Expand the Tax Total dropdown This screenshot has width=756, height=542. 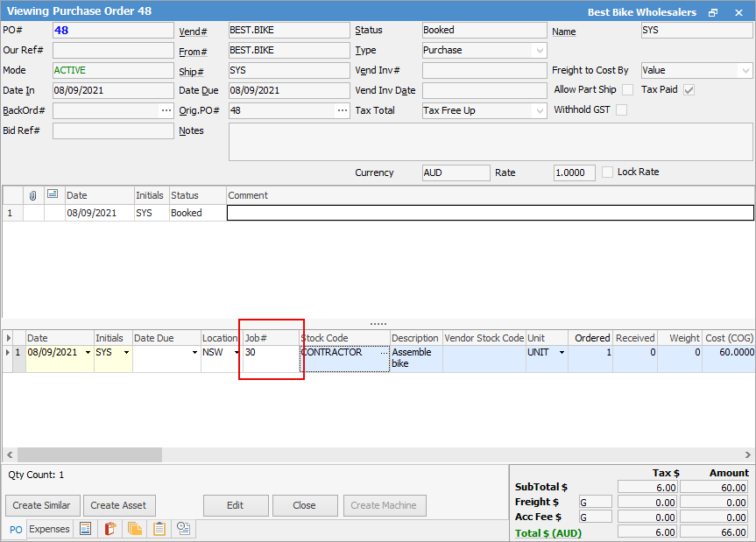tap(540, 111)
